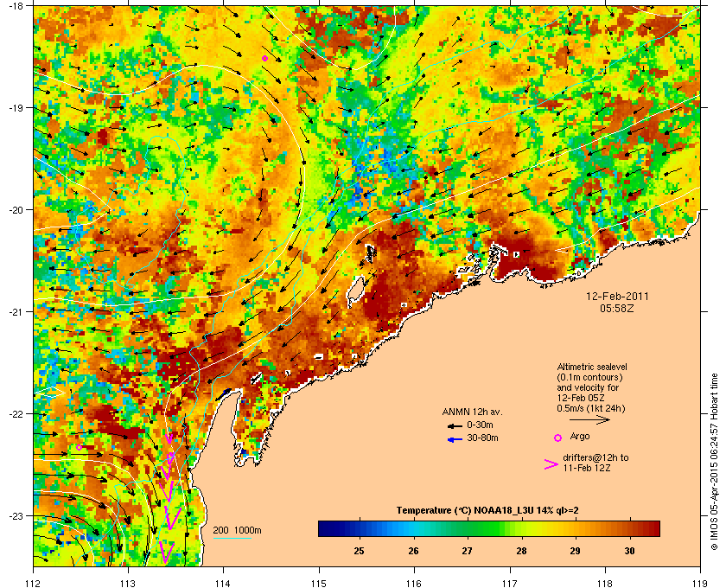The image size is (726, 588).
Task: Select the Argo float marker near 18.5°S
Action: [x=264, y=59]
